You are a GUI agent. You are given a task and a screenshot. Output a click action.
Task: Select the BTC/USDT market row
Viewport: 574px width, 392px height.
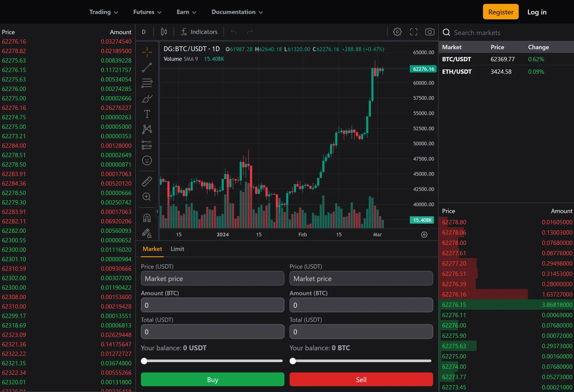pos(506,59)
